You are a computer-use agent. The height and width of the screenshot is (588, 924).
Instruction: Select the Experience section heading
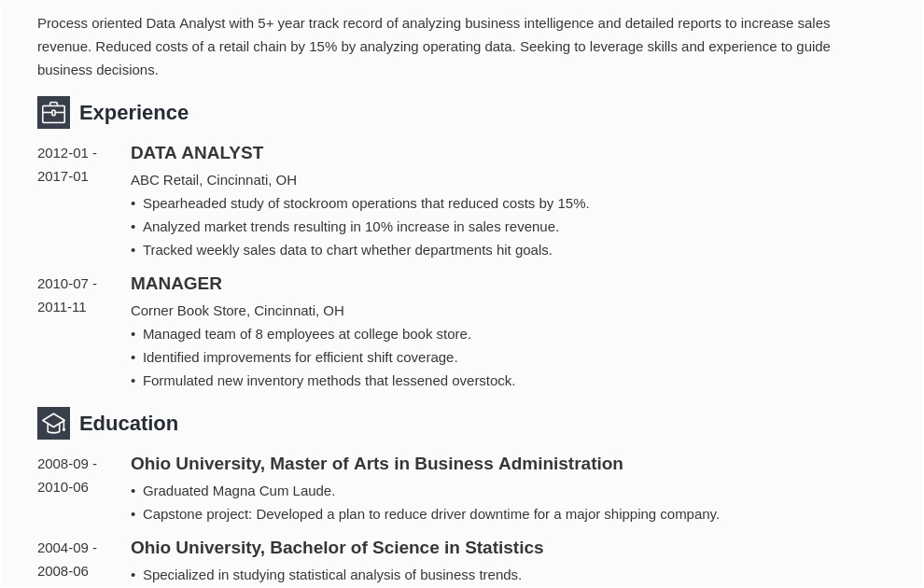[x=133, y=113]
